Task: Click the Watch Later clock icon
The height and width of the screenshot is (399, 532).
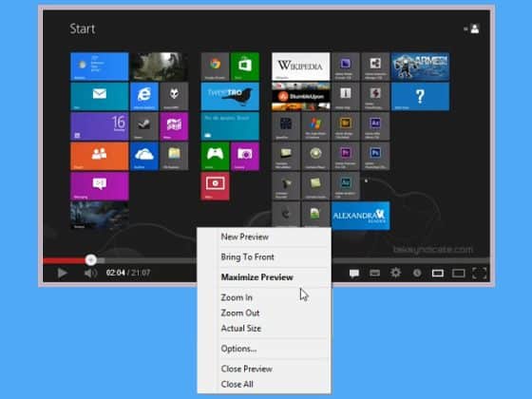Action: click(417, 274)
